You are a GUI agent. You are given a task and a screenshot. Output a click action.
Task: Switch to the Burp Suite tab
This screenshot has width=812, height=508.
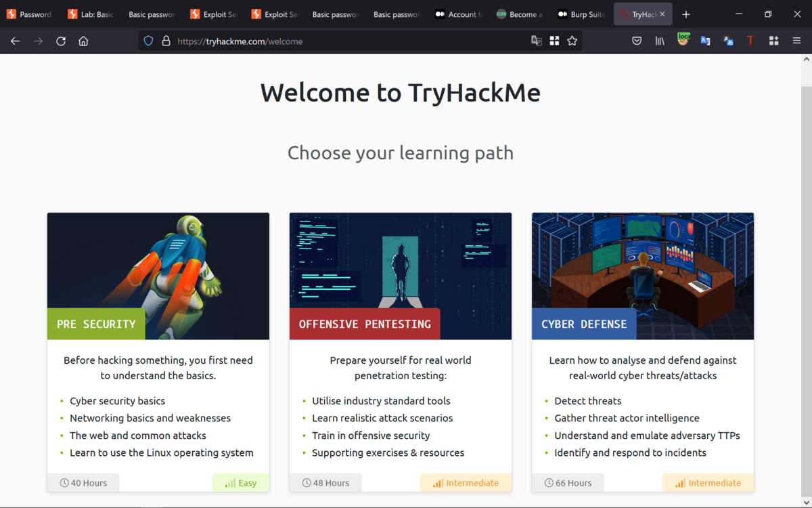pos(581,14)
